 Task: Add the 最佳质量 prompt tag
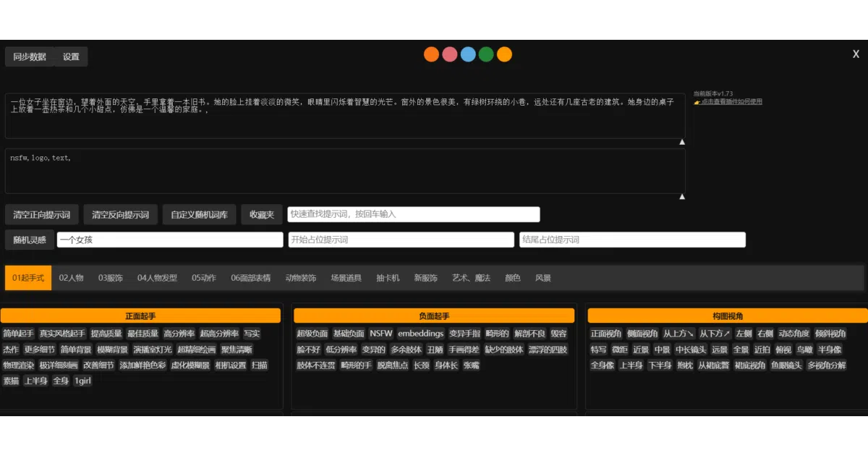pyautogui.click(x=142, y=334)
